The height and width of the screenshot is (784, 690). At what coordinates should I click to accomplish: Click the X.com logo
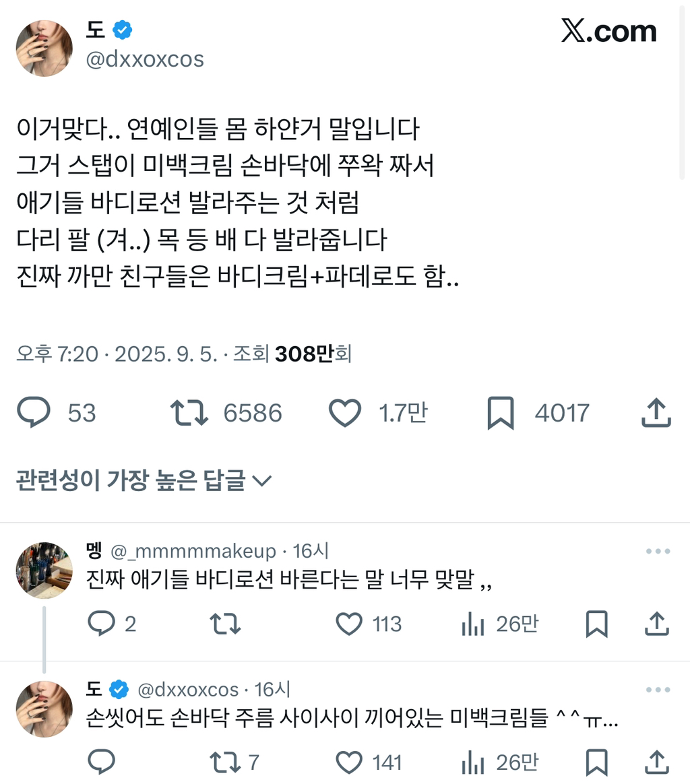608,30
